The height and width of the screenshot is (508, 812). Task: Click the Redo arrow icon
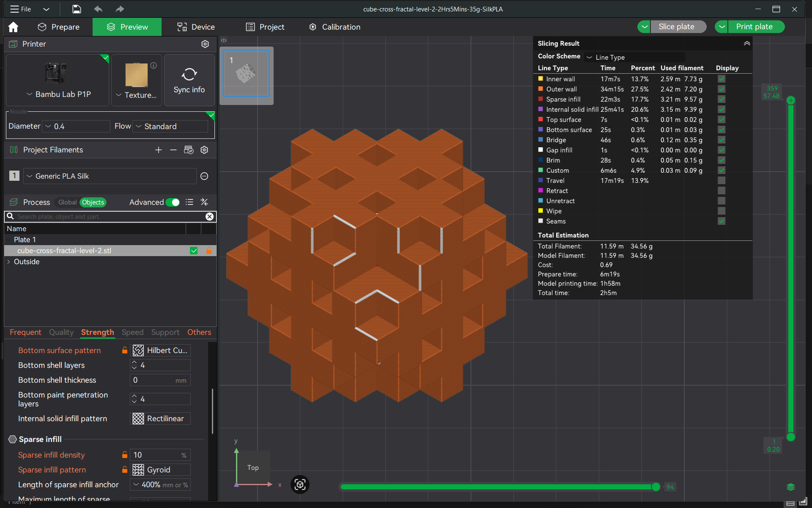[x=120, y=9]
